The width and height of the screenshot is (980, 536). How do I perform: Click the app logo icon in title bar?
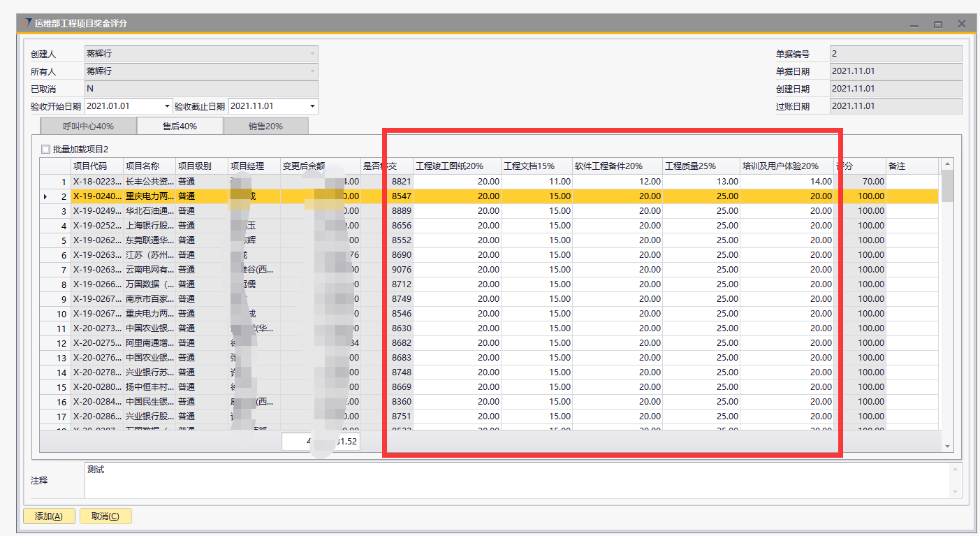tap(27, 23)
